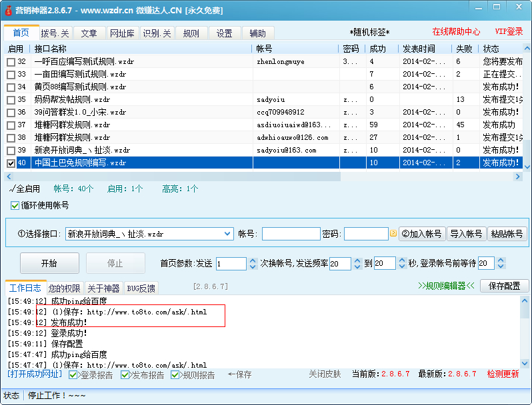Enable the checkbox for row 32
The image size is (532, 405).
point(11,62)
